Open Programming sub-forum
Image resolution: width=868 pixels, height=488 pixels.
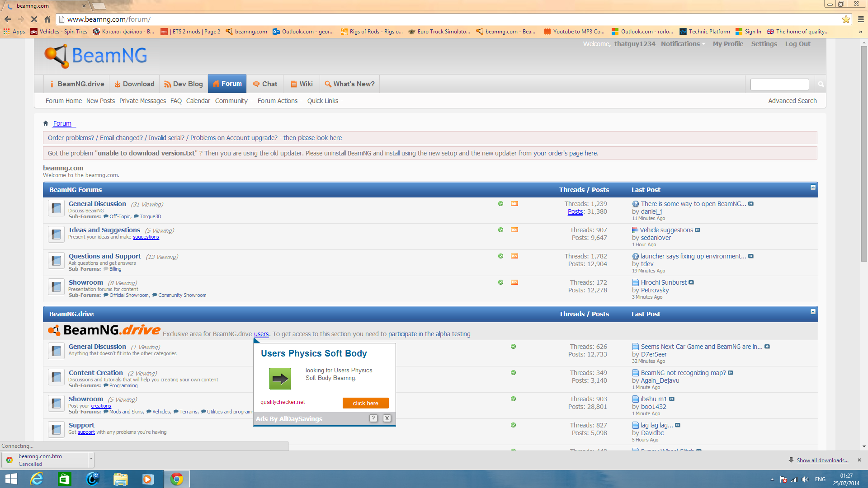coord(123,385)
